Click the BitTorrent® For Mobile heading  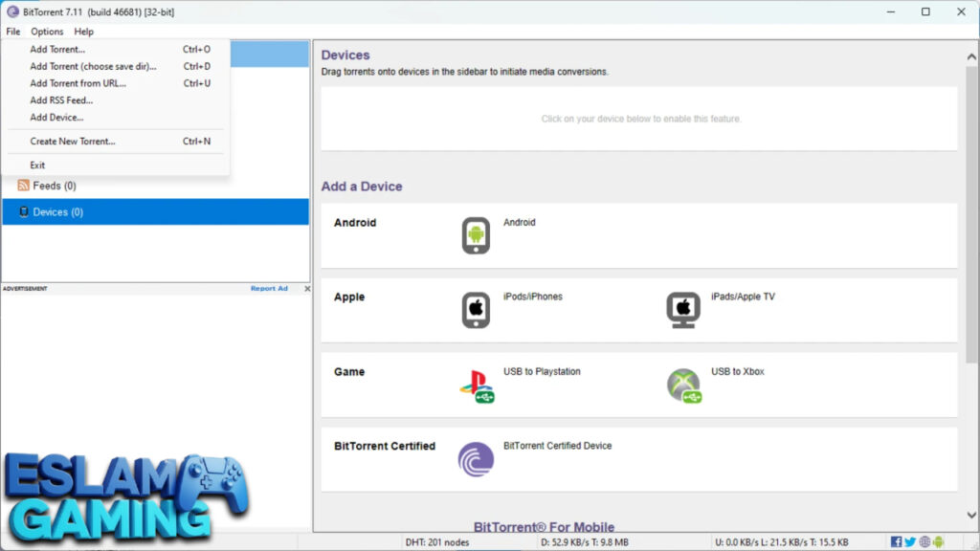(544, 527)
